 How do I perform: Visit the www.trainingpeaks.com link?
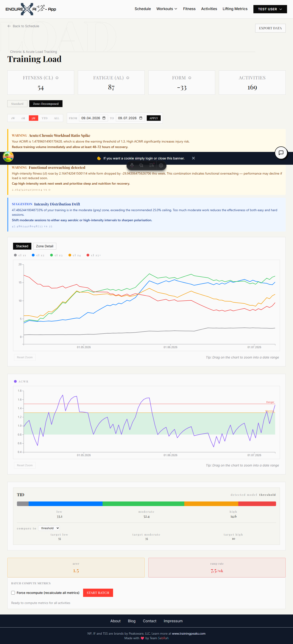(189, 633)
